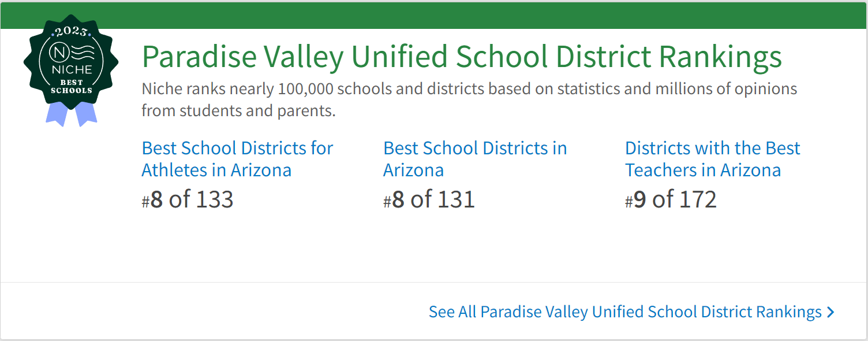Click the NICHE wordmark inside the badge
The image size is (868, 341).
(72, 70)
